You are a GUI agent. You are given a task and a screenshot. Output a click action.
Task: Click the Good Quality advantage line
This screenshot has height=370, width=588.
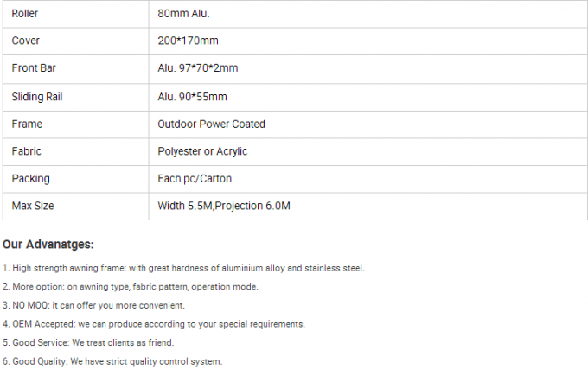[112, 361]
